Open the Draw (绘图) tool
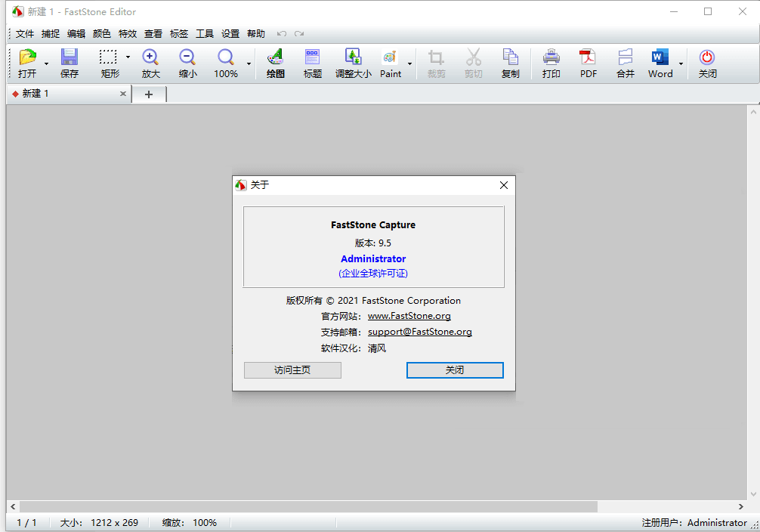This screenshot has width=760, height=532. tap(275, 57)
